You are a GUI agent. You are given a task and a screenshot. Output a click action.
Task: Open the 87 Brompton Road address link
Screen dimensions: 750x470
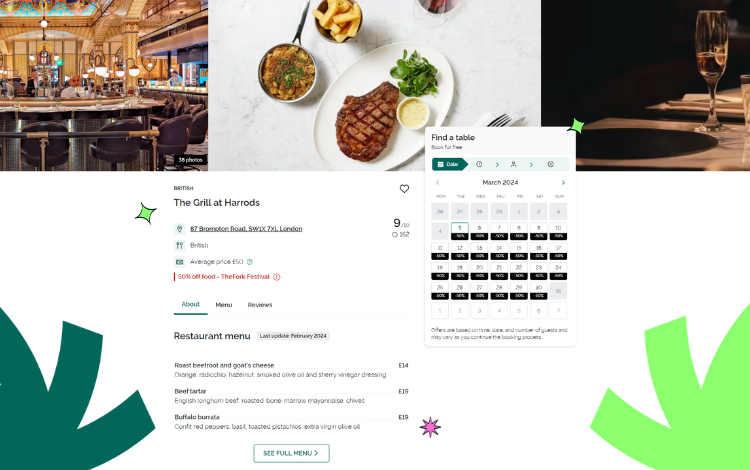[x=246, y=229]
